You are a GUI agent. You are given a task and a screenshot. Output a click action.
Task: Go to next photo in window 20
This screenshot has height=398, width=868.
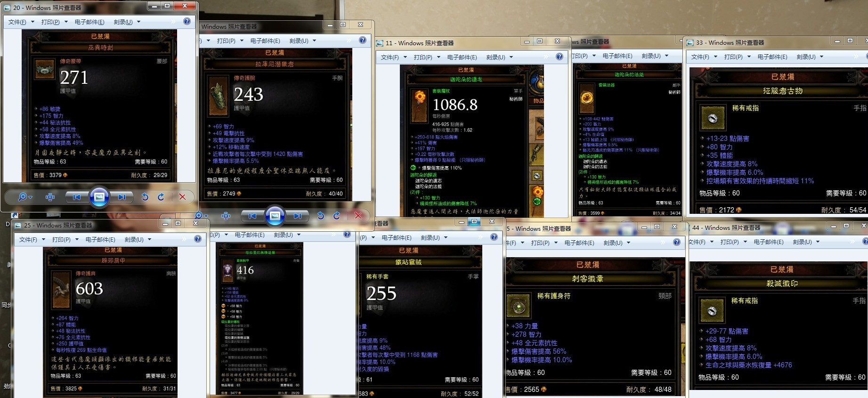point(122,197)
